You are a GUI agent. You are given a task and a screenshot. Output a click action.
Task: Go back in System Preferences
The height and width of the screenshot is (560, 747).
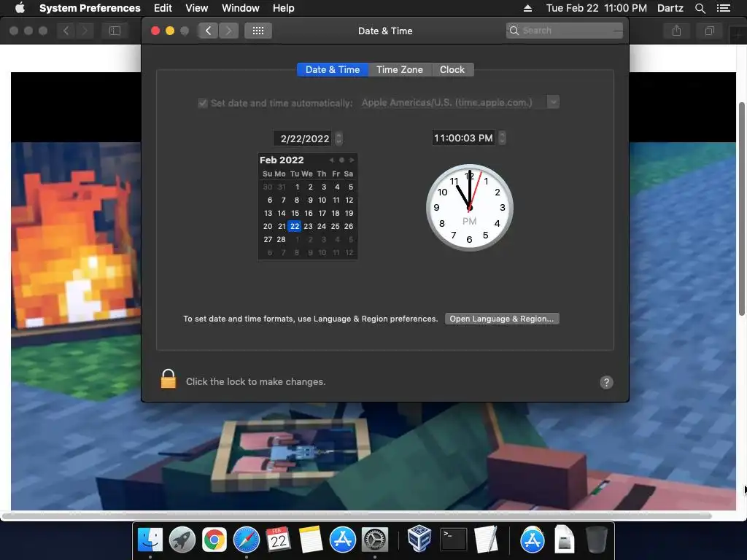click(208, 31)
